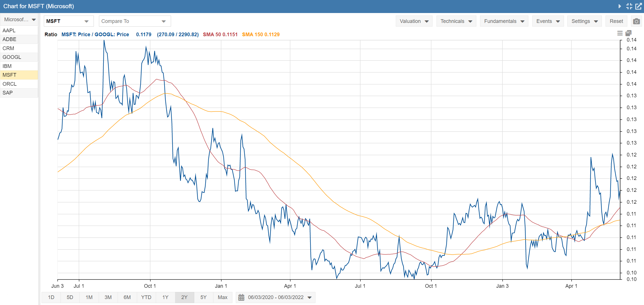
Task: Select ORCL in ticker list
Action: click(x=19, y=84)
